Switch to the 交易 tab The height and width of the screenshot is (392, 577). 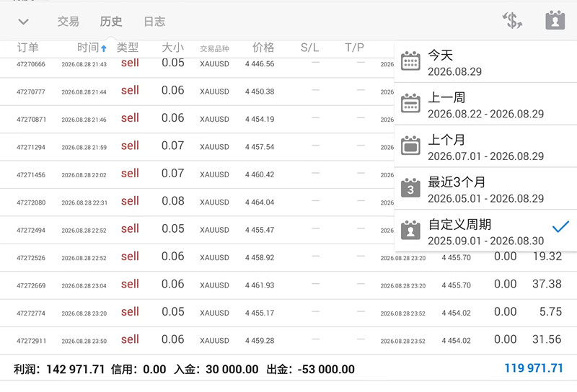tap(68, 22)
